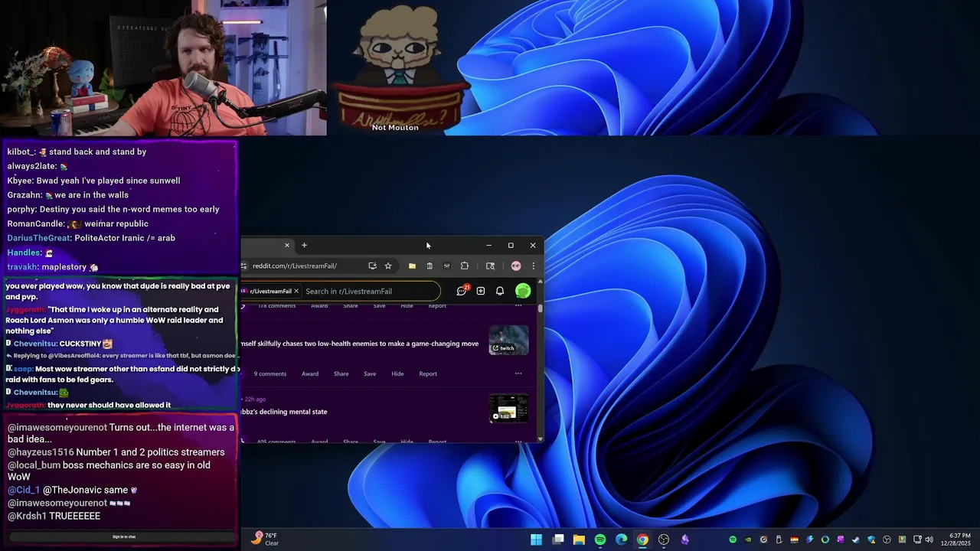
Task: Click the trash bin extension icon
Action: point(430,266)
